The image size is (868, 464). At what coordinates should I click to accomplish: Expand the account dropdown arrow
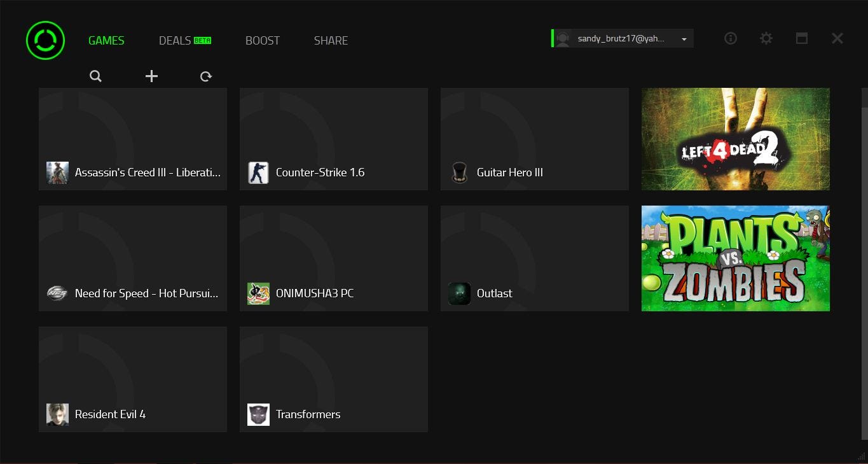point(684,39)
